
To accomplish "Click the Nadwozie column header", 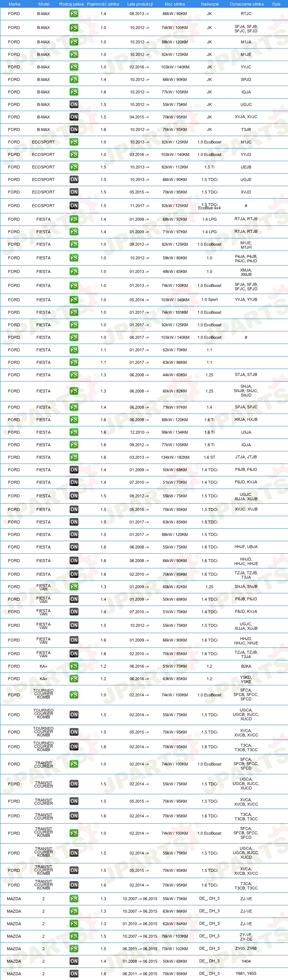I will pos(210,4).
